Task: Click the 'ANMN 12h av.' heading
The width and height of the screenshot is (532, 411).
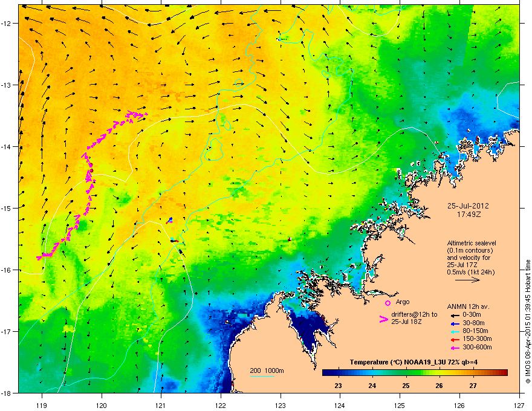Action: [468, 306]
